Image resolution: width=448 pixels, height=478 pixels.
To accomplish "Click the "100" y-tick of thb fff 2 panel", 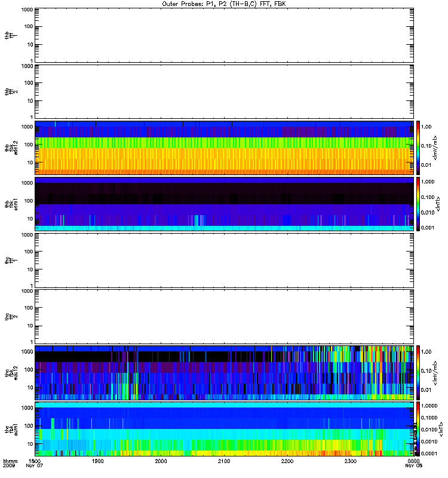I will coord(29,83).
